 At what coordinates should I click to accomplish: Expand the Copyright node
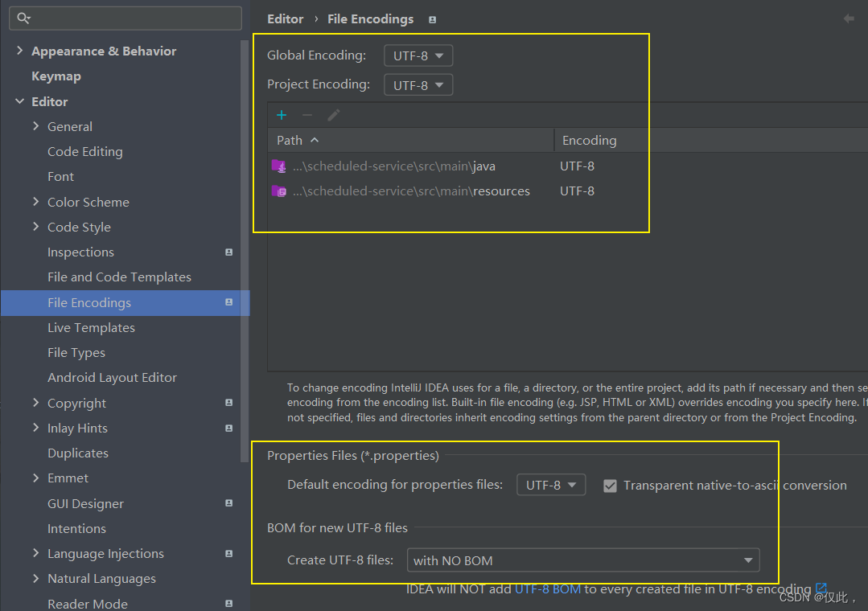[x=36, y=403]
